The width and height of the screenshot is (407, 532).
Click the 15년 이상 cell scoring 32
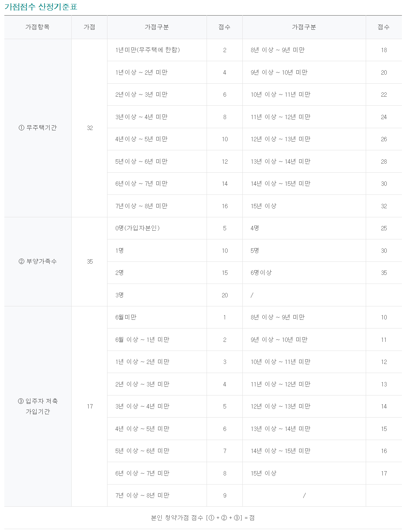point(264,206)
